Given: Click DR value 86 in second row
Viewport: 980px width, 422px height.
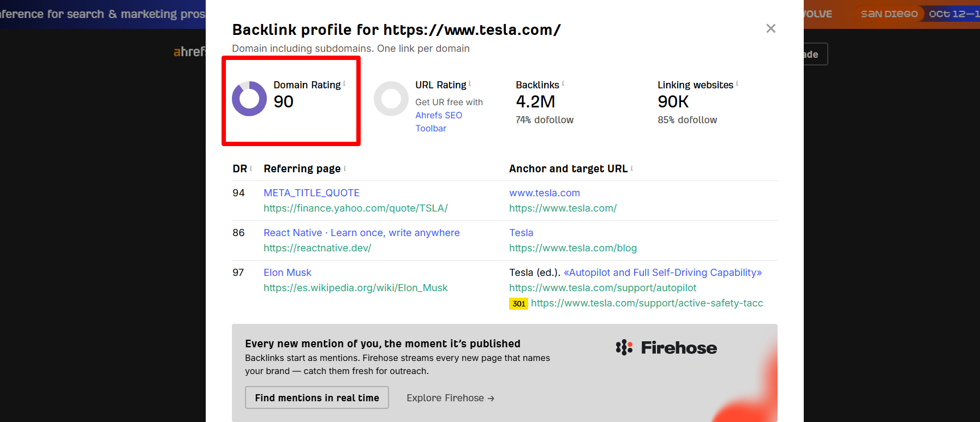Looking at the screenshot, I should (x=238, y=233).
